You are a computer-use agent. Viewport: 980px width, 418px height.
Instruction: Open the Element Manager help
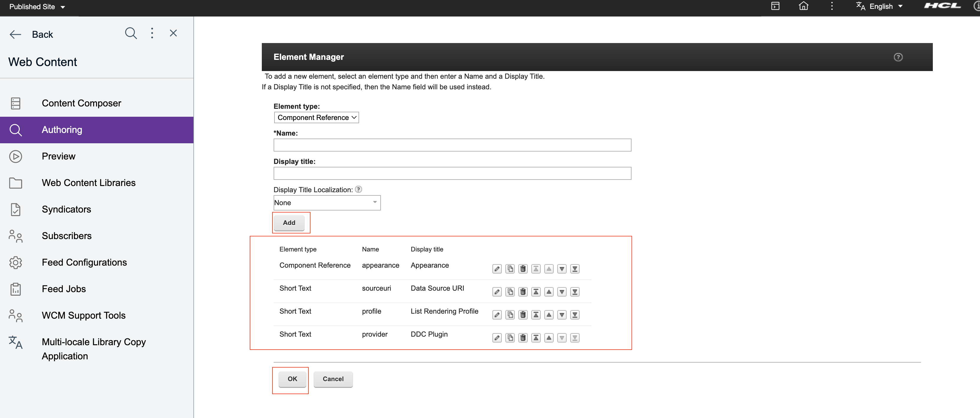coord(898,57)
